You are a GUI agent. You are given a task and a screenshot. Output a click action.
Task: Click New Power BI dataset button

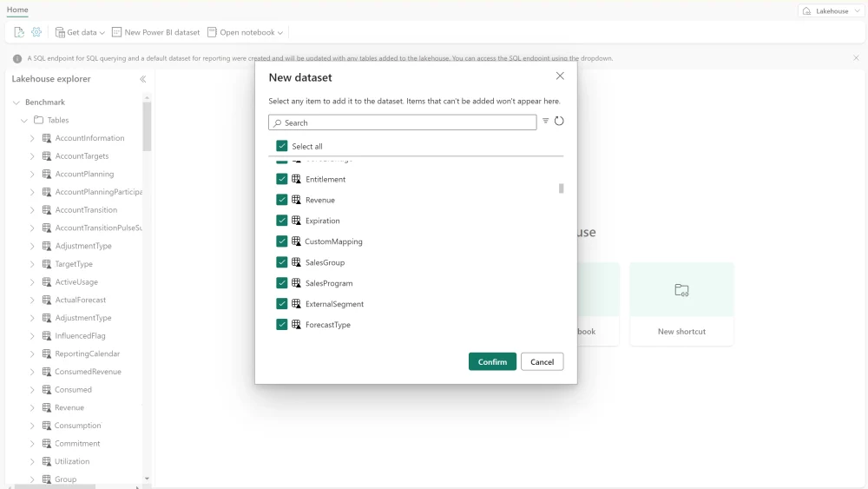click(155, 32)
